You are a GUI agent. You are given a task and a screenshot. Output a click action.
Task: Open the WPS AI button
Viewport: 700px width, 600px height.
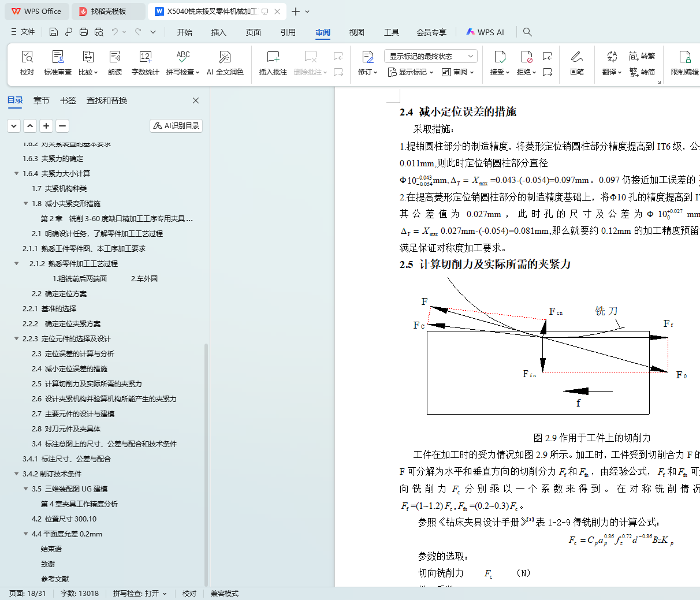coord(485,32)
